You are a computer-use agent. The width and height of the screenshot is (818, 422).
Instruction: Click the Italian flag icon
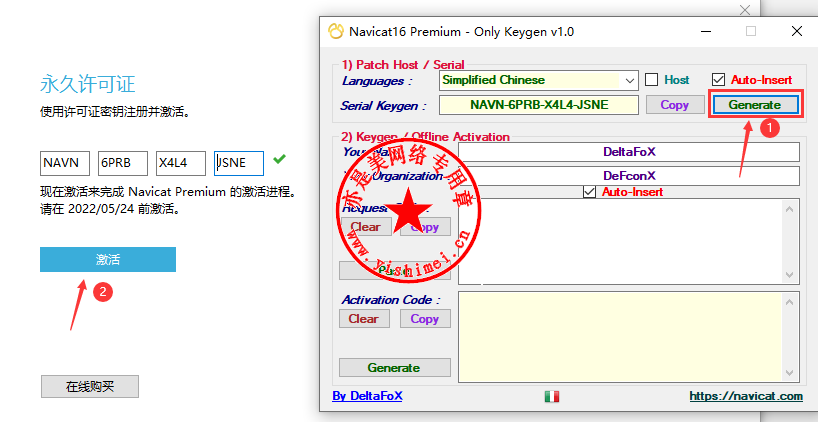click(x=551, y=396)
